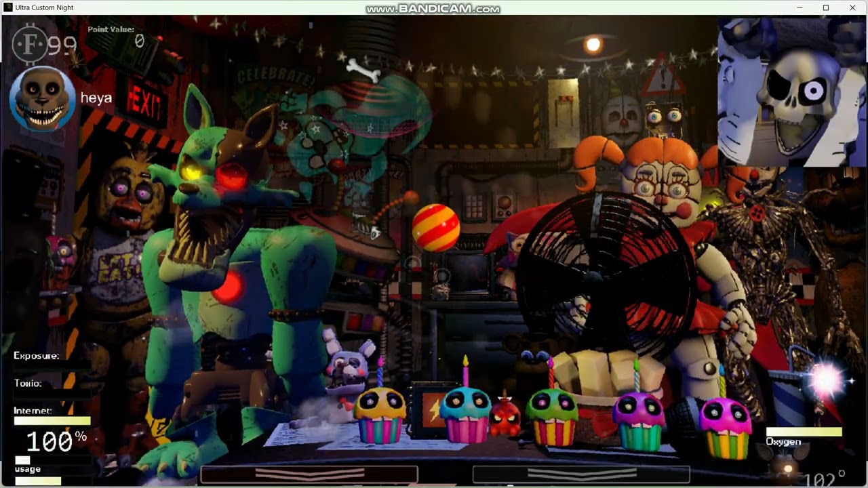Click the 102° temperature readout
The height and width of the screenshot is (488, 868).
coord(825,479)
